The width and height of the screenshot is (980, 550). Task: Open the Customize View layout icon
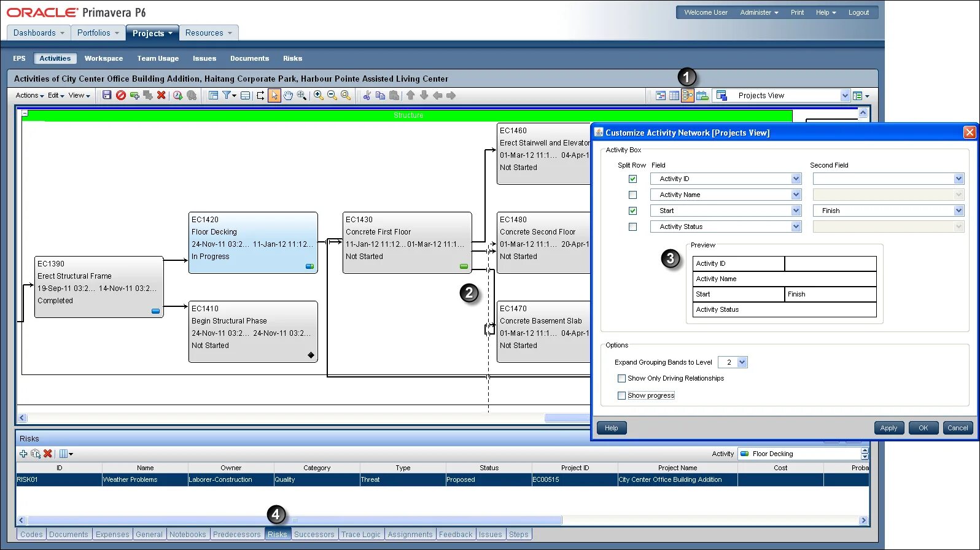pos(213,95)
